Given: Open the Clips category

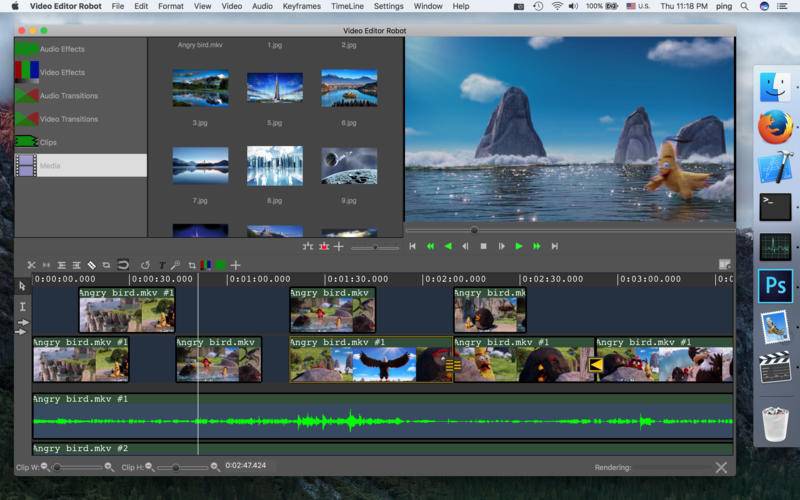Looking at the screenshot, I should [x=81, y=142].
